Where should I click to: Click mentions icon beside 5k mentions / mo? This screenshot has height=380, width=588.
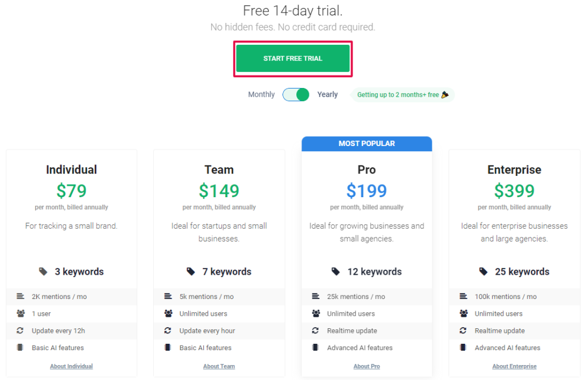tap(168, 296)
